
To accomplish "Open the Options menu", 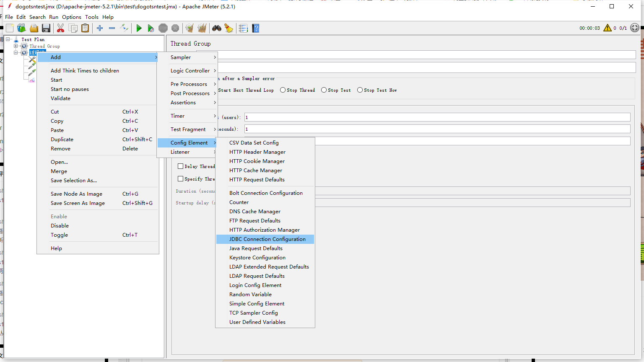I will [72, 17].
